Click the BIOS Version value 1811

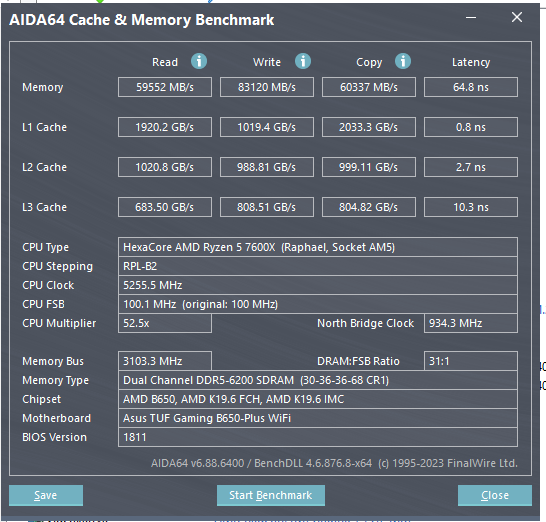pyautogui.click(x=318, y=437)
